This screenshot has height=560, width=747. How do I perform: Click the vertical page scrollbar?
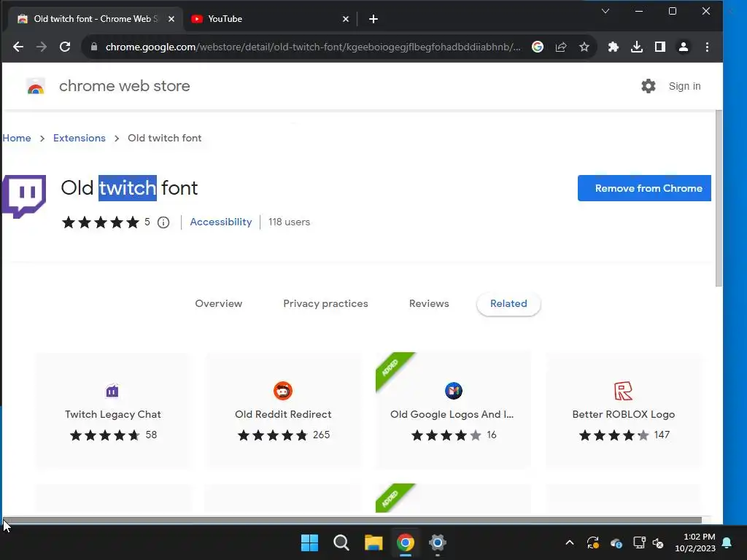pos(719,198)
